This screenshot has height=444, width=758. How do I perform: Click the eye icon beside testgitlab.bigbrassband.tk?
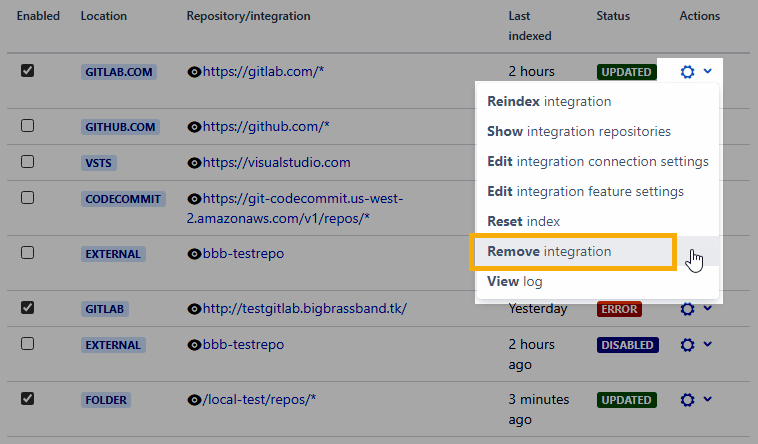(194, 309)
